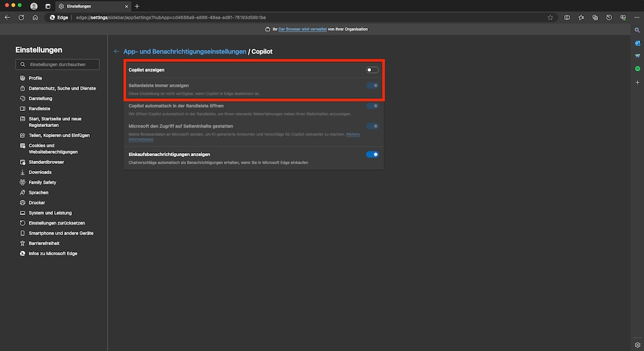Open the split screen view icon
This screenshot has height=351, width=644.
click(x=567, y=17)
